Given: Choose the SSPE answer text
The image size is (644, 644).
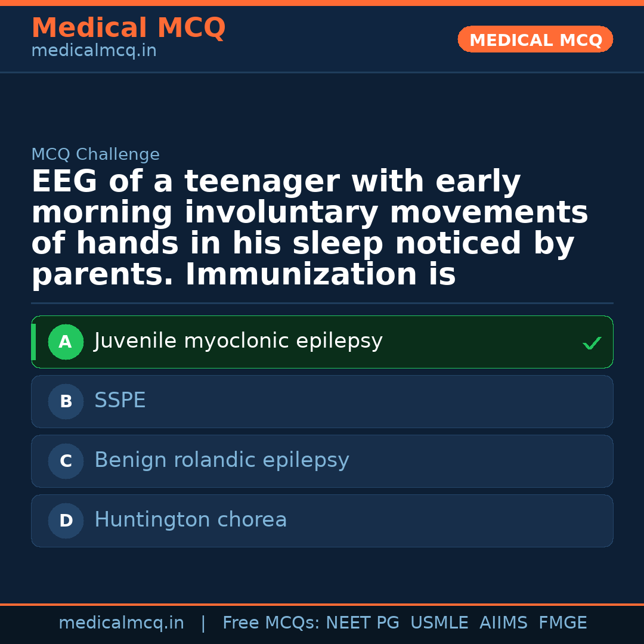Looking at the screenshot, I should [x=120, y=401].
